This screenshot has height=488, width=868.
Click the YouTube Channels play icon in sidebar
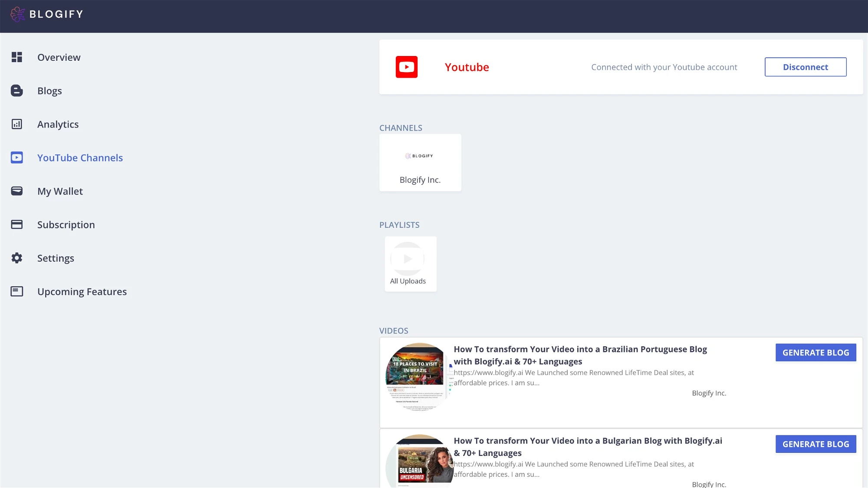tap(17, 158)
